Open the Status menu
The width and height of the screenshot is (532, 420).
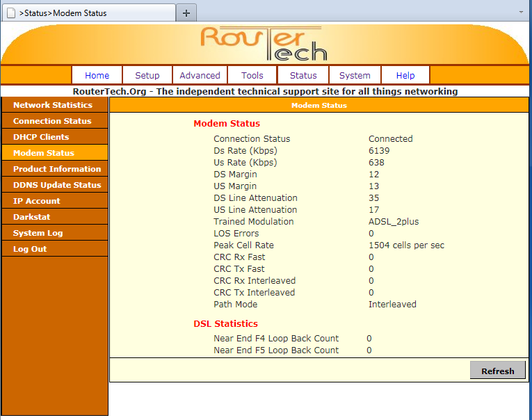pyautogui.click(x=303, y=75)
